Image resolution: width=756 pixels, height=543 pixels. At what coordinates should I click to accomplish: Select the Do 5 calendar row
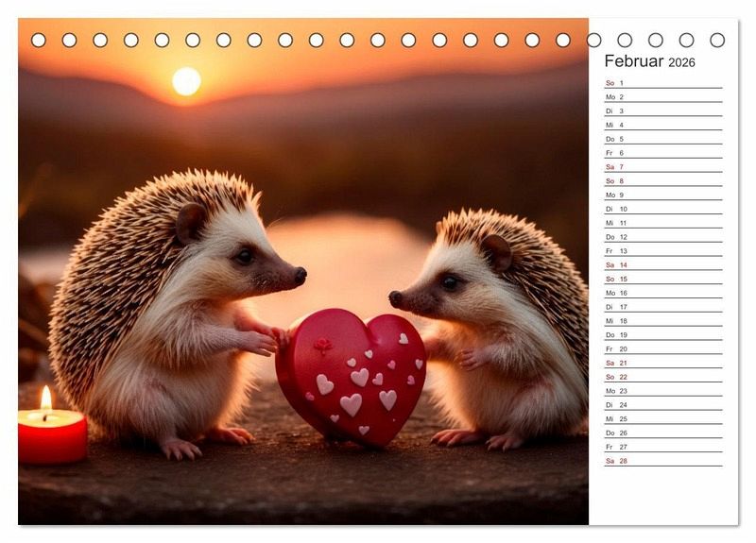click(663, 139)
